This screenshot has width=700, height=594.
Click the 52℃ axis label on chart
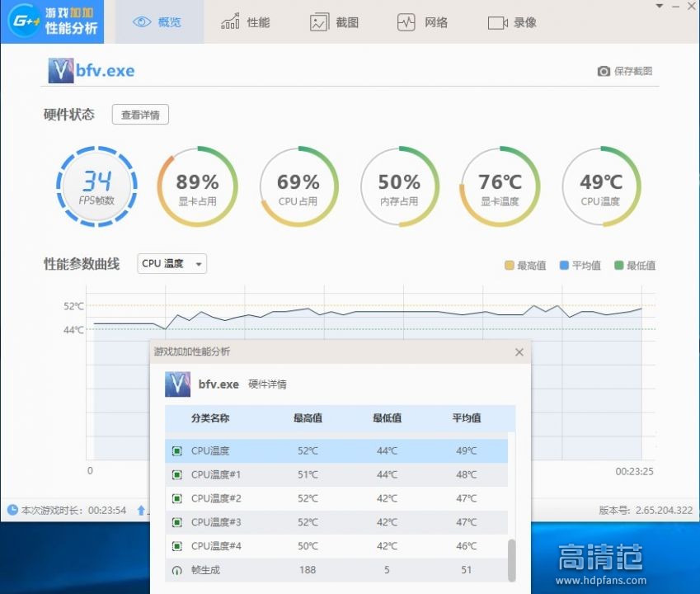click(73, 306)
